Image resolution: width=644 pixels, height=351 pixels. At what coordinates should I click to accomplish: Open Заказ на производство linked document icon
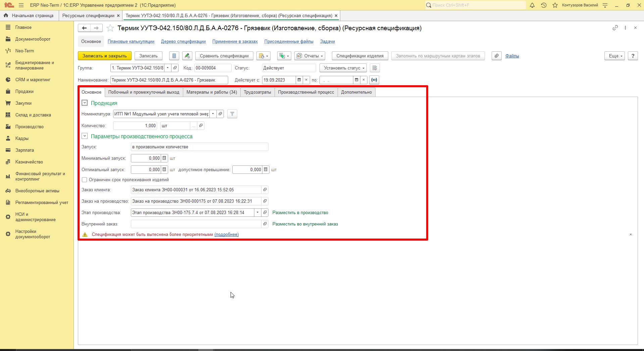(265, 201)
